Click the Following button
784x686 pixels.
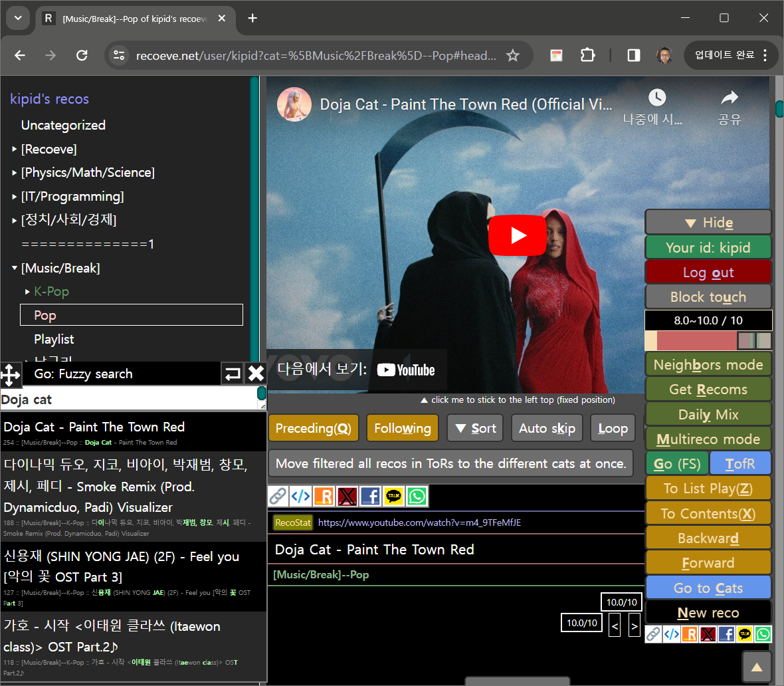coord(403,428)
